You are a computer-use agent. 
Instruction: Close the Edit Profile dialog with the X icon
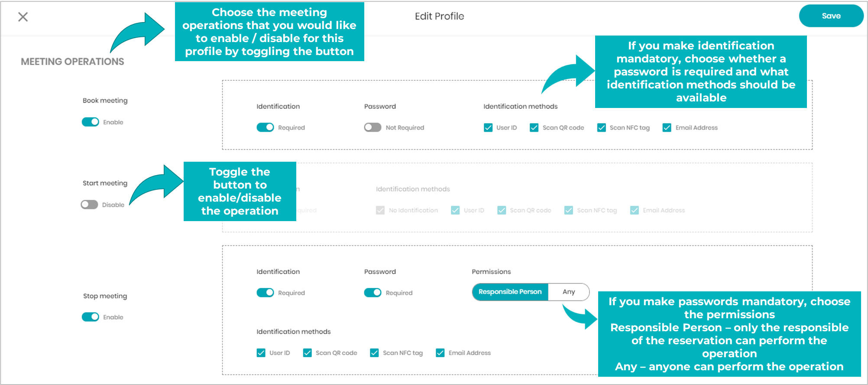click(23, 17)
